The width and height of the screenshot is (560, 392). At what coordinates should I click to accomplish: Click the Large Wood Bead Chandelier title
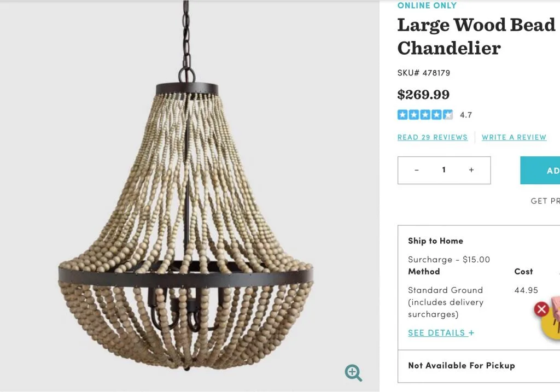point(476,37)
